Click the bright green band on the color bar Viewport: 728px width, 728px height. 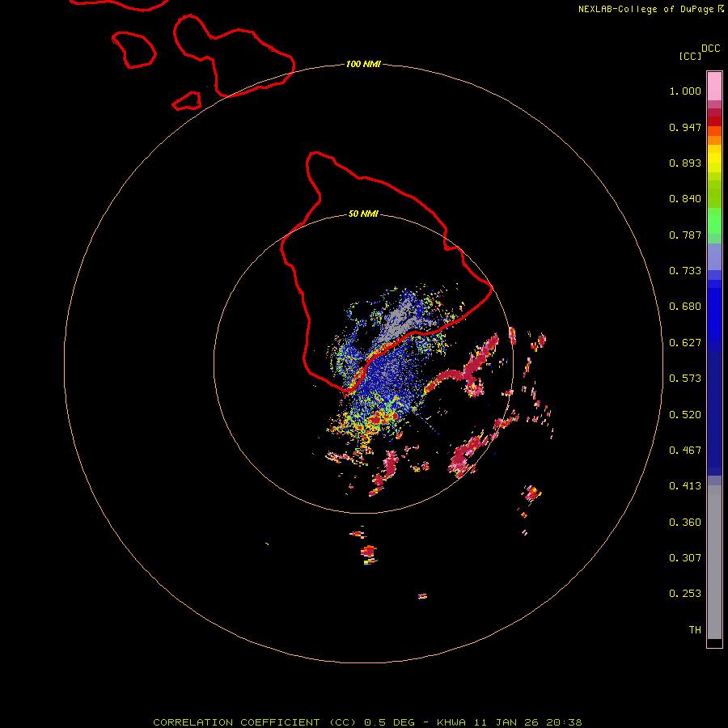coord(714,221)
